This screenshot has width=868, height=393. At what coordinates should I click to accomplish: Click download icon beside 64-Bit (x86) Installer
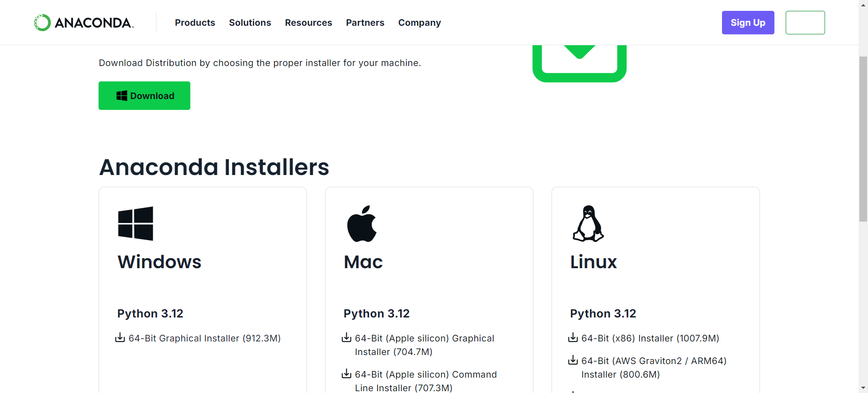573,338
